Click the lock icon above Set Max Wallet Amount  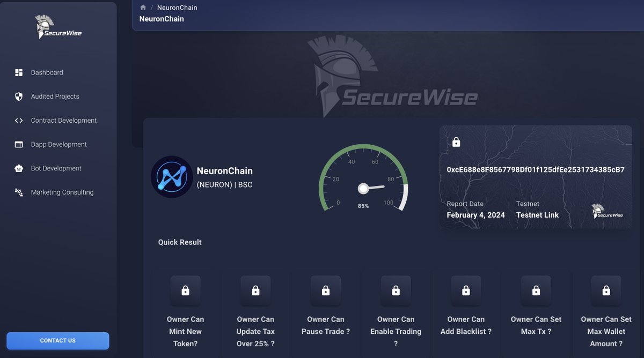(606, 290)
